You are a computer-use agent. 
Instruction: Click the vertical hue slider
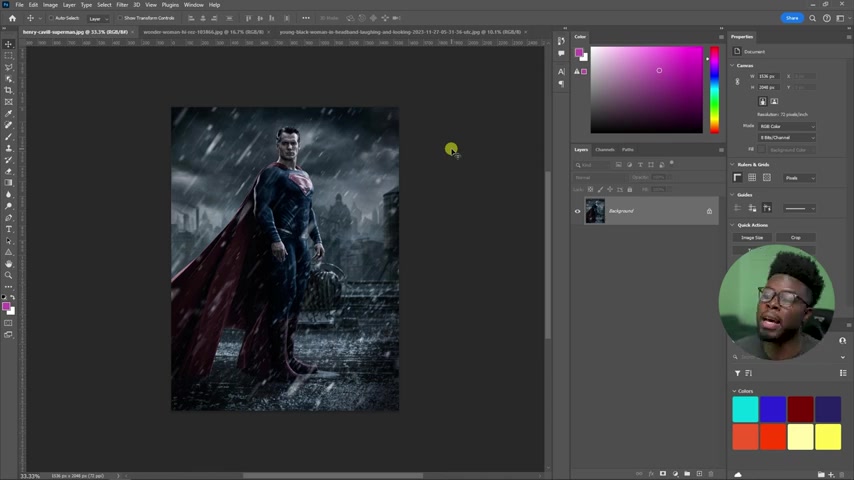(714, 90)
